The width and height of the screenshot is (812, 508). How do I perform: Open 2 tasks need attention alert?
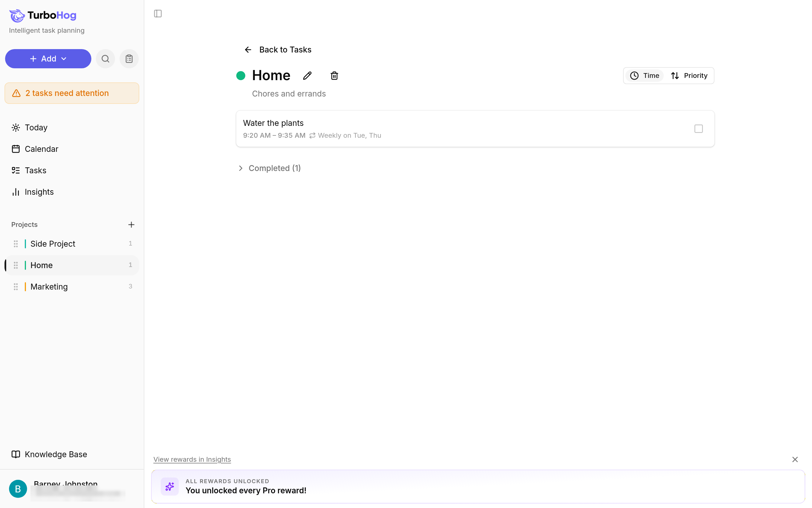[x=72, y=93]
